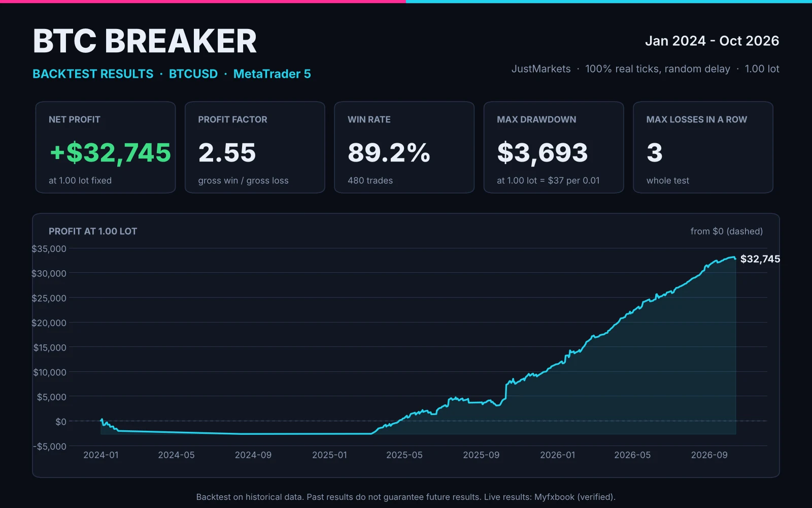Click the 2.55 profit factor value
Image resolution: width=812 pixels, height=508 pixels.
[227, 152]
